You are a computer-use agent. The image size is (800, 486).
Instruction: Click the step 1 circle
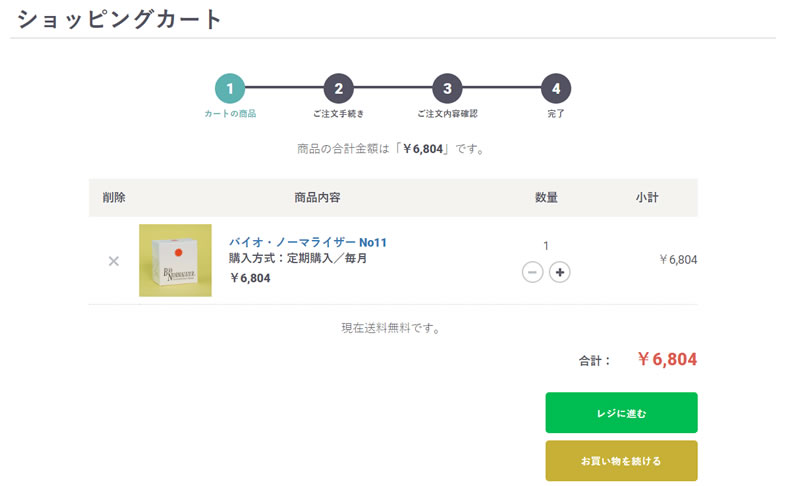pyautogui.click(x=230, y=89)
